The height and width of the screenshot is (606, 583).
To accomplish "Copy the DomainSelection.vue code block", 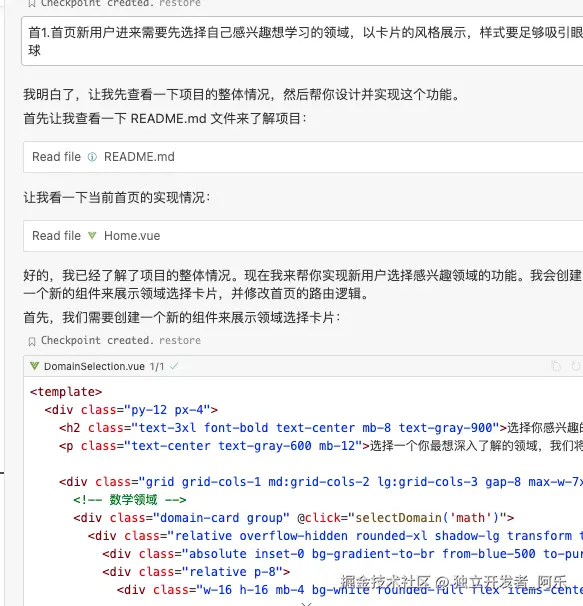I will (556, 366).
